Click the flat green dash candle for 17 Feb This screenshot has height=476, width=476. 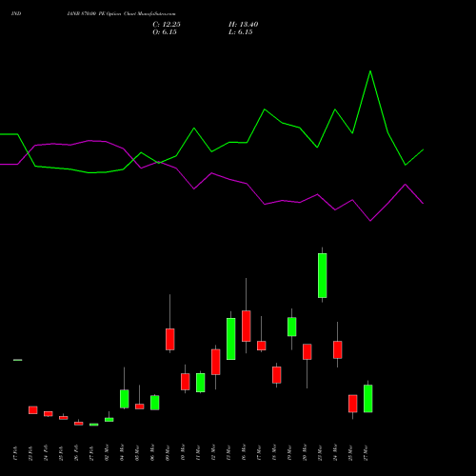(18, 360)
